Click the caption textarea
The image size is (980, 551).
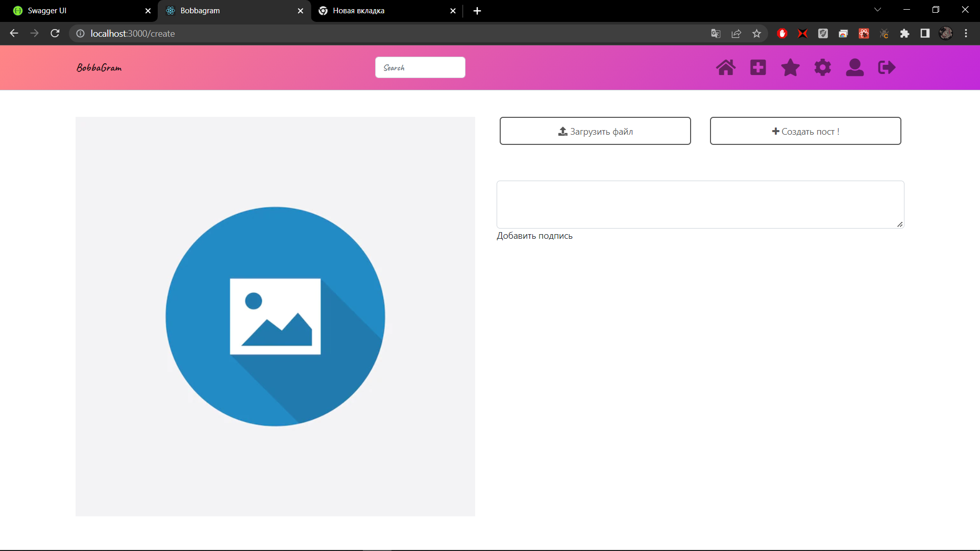click(x=700, y=204)
